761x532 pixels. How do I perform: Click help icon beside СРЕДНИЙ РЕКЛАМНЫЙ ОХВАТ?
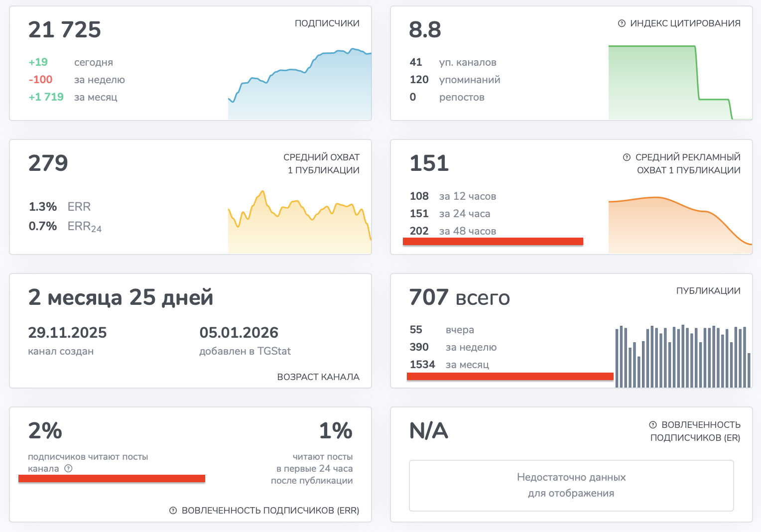(627, 157)
